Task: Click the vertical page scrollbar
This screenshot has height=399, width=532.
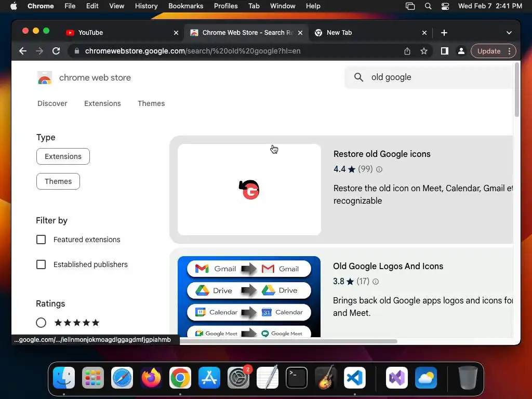Action: [517, 90]
